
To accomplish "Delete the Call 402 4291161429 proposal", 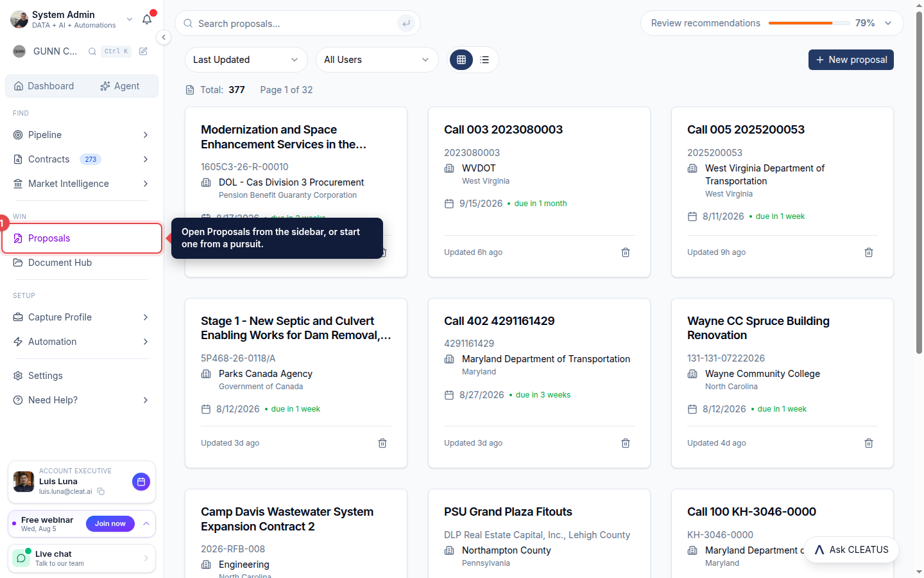I will [x=626, y=443].
